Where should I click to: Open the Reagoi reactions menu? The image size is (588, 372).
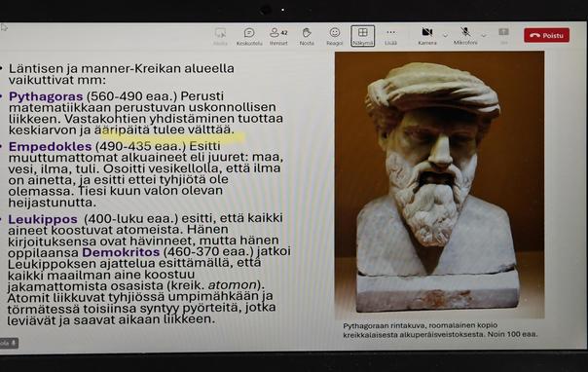pyautogui.click(x=335, y=37)
